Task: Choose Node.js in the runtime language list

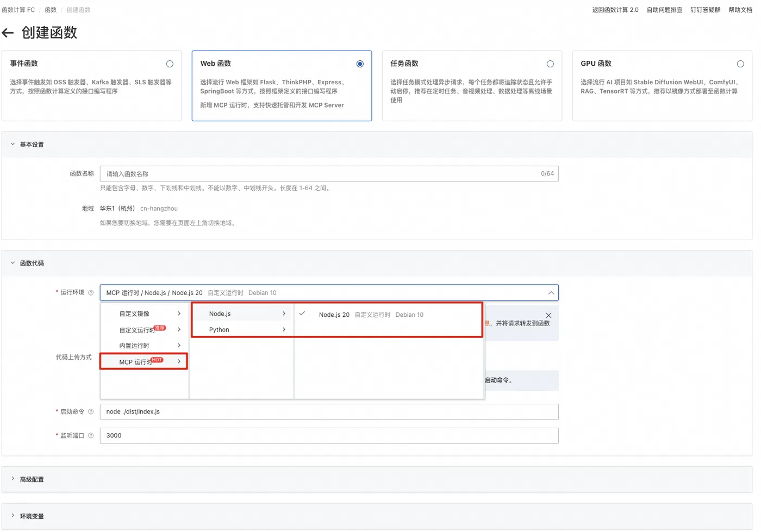Action: pos(242,314)
